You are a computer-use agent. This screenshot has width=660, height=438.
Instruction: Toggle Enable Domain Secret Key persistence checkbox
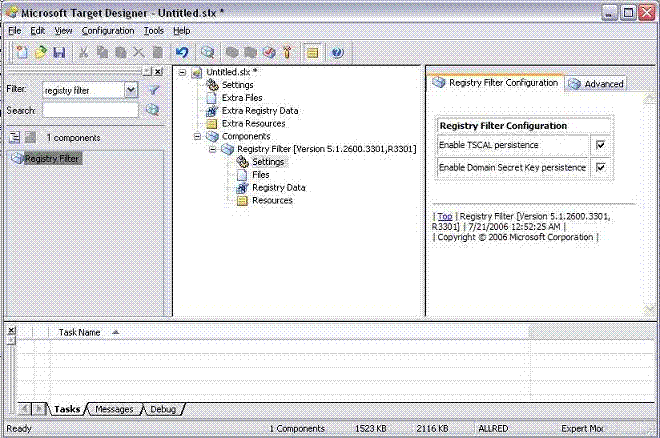(x=600, y=167)
